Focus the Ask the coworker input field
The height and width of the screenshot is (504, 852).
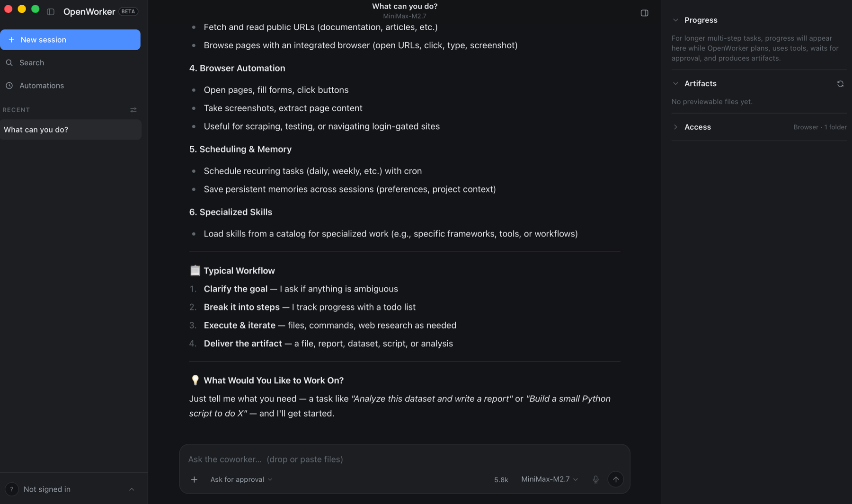click(x=404, y=459)
